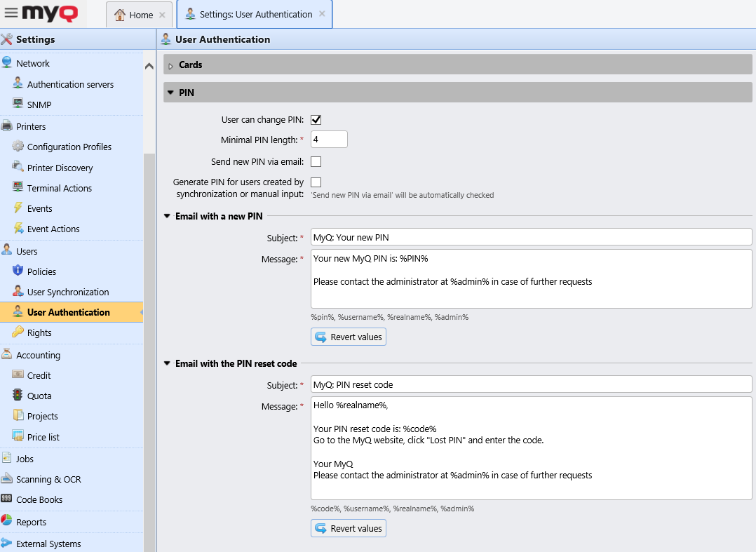Viewport: 756px width, 552px height.
Task: Check "Generate PIN for users created by synchronization"
Action: (x=316, y=182)
